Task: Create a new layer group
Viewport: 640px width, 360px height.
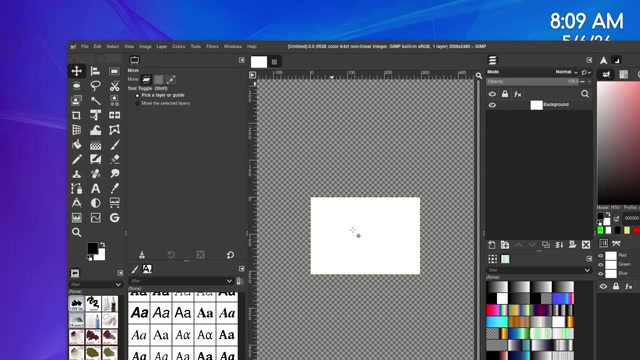Action: [x=505, y=245]
